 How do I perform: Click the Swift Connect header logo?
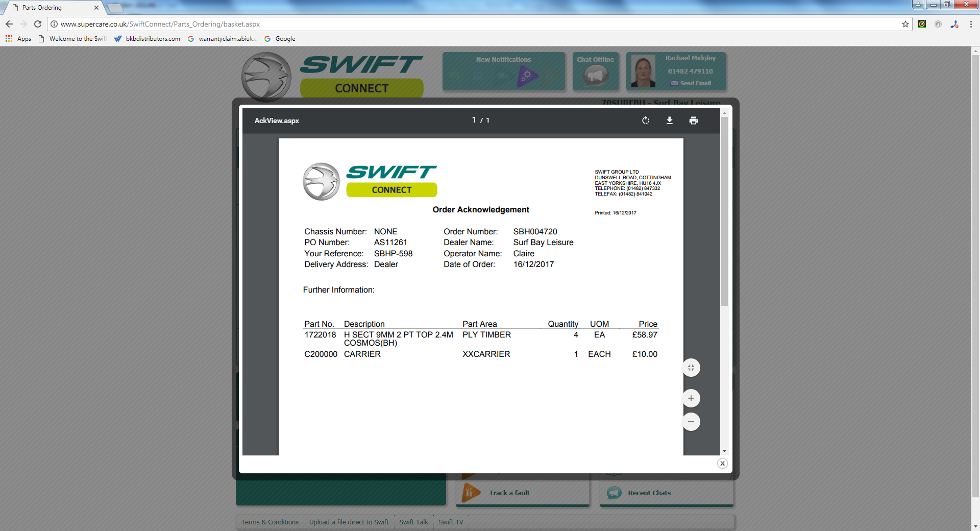[x=332, y=77]
